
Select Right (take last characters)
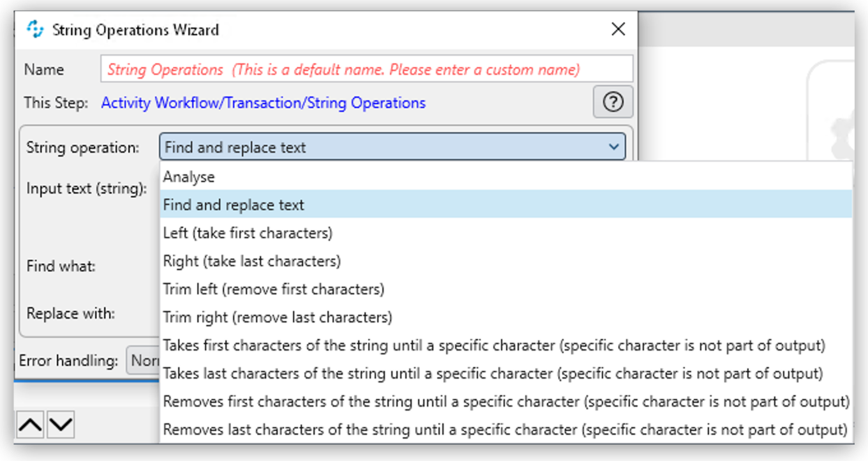(x=251, y=261)
